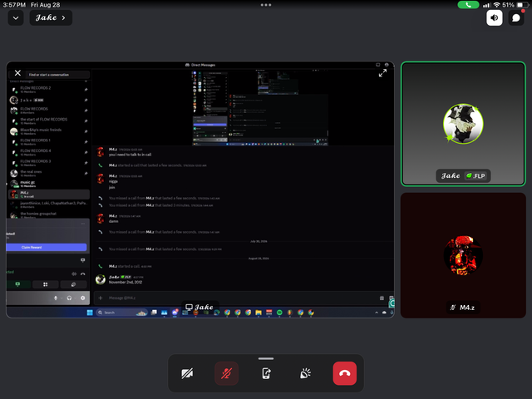Deafen headphones in Discord user panel
This screenshot has width=532, height=399.
pyautogui.click(x=69, y=298)
